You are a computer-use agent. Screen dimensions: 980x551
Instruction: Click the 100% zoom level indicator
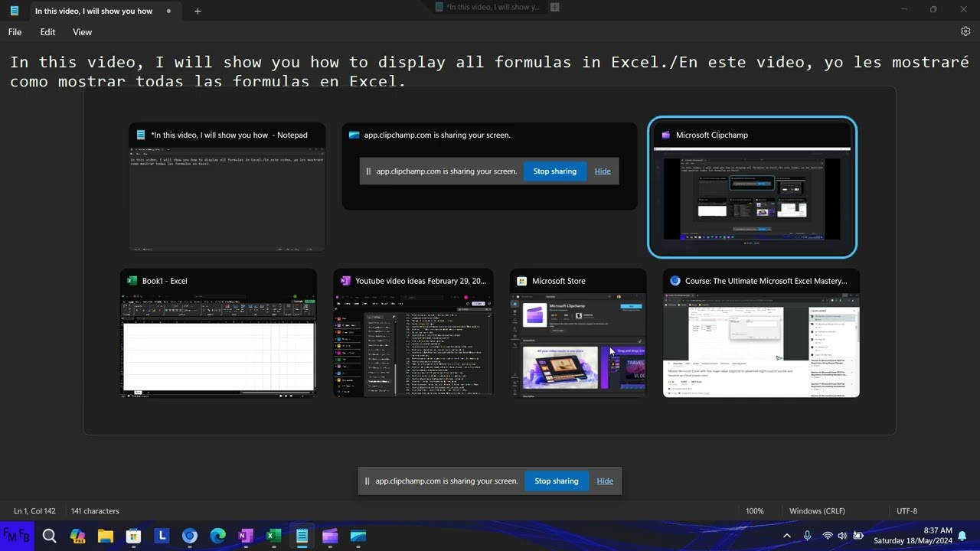[x=755, y=510]
